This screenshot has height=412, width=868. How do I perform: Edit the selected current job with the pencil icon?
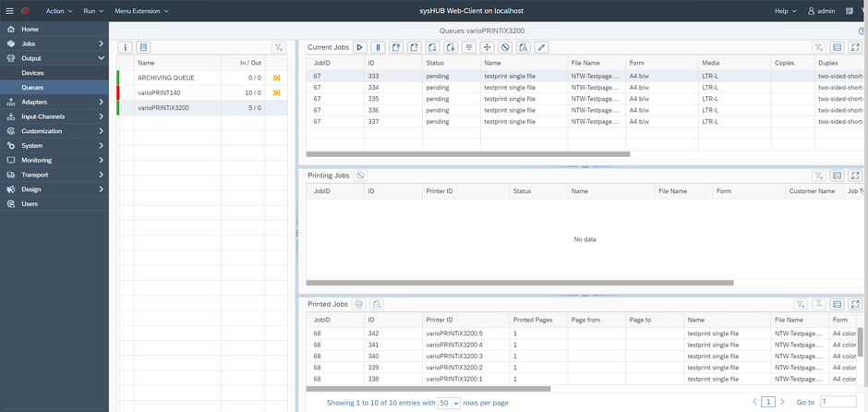coord(541,48)
